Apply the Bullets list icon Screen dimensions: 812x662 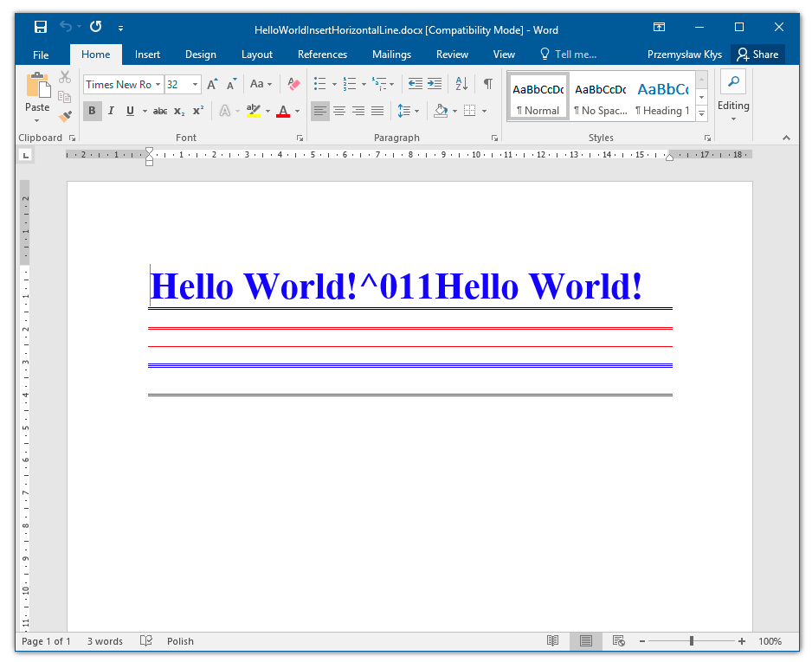(319, 84)
